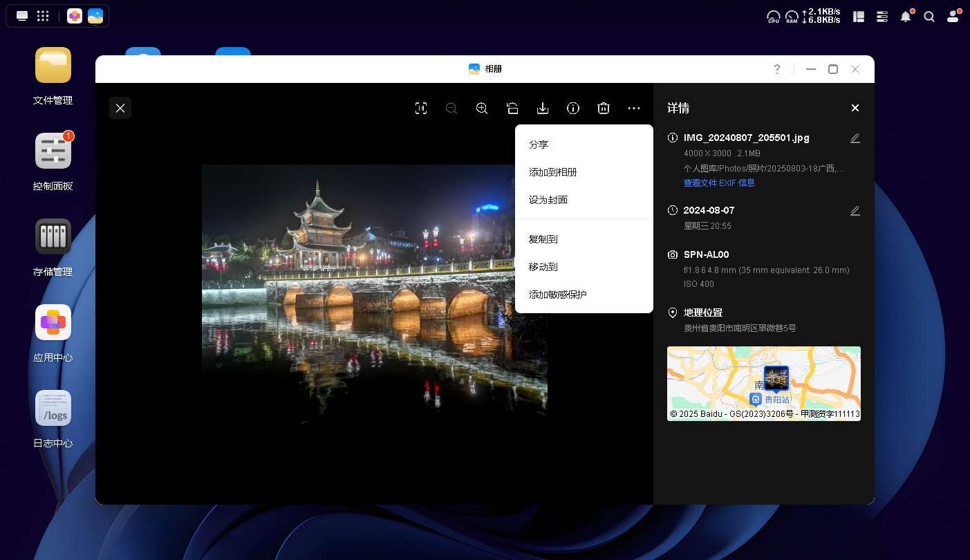Viewport: 970px width, 560px height.
Task: Choose 添加敏感保护 menu option
Action: click(x=584, y=295)
